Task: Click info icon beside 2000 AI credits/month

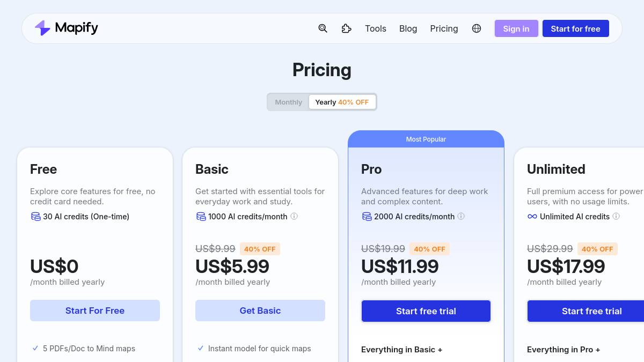Action: 461,216
